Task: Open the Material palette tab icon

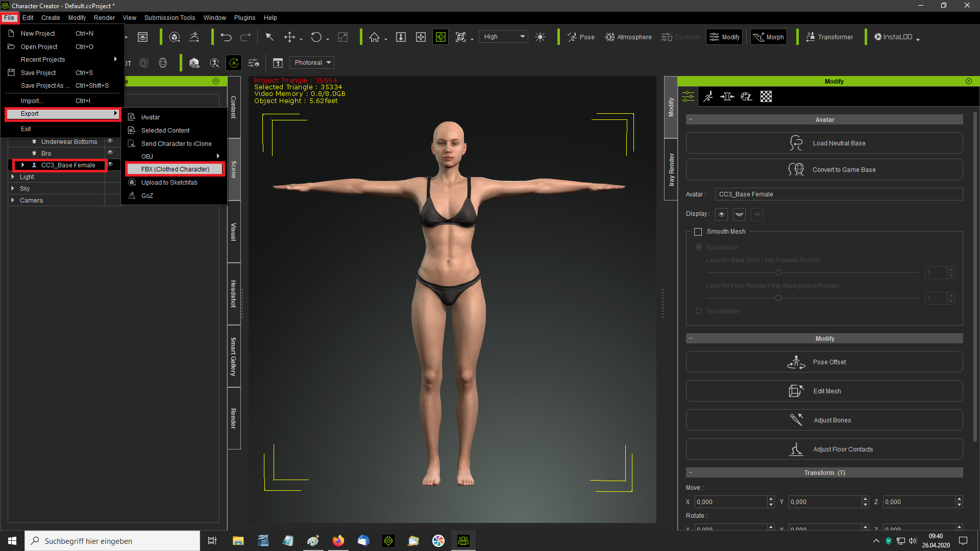Action: pos(746,96)
